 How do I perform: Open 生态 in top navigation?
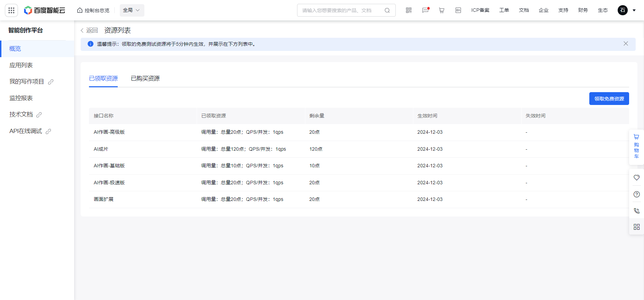point(603,10)
